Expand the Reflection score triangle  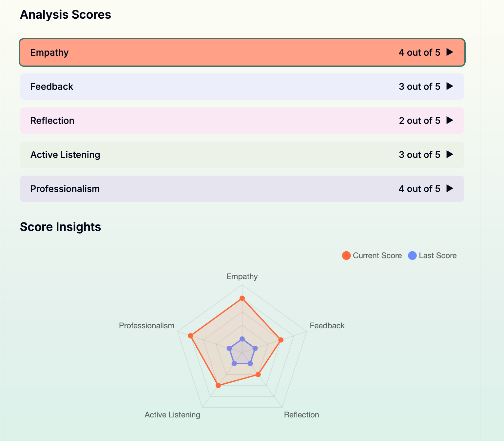450,120
